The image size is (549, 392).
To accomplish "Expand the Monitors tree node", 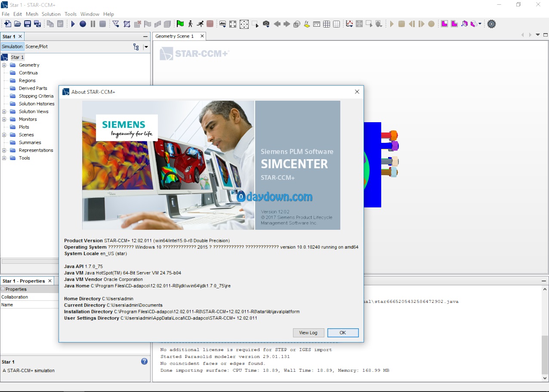I will pos(4,119).
